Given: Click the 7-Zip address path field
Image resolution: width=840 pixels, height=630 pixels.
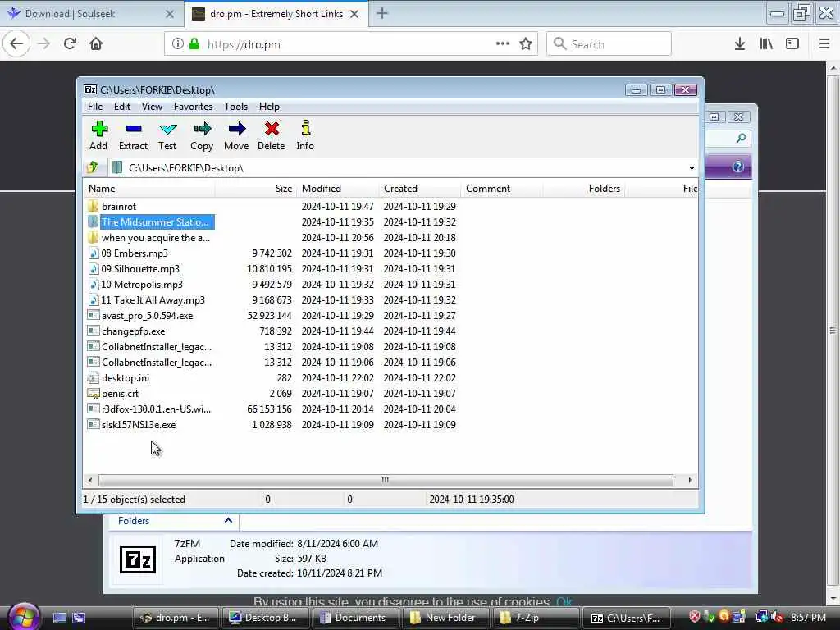Looking at the screenshot, I should tap(399, 168).
